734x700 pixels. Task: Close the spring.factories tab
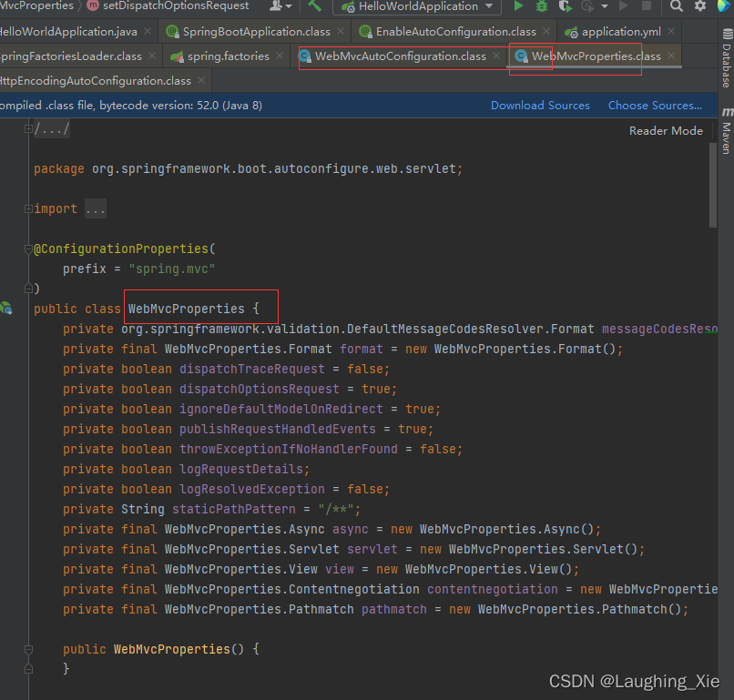tap(280, 55)
